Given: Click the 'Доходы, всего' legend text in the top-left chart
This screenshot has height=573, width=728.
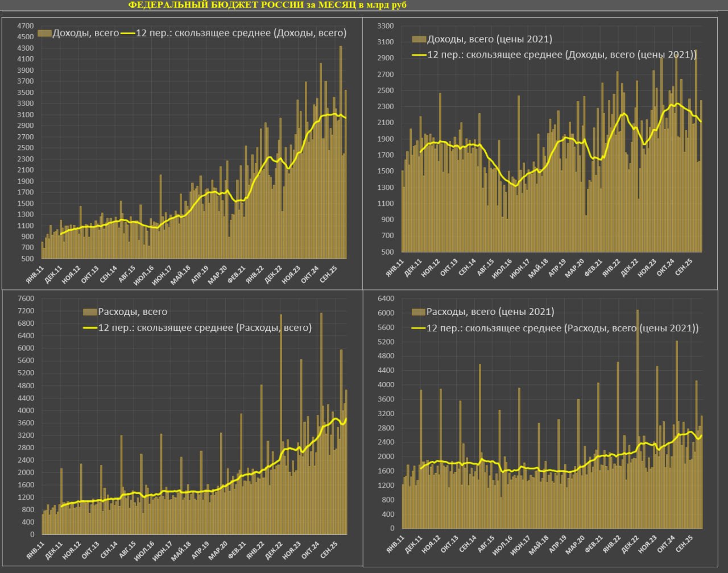Looking at the screenshot, I should coord(85,33).
